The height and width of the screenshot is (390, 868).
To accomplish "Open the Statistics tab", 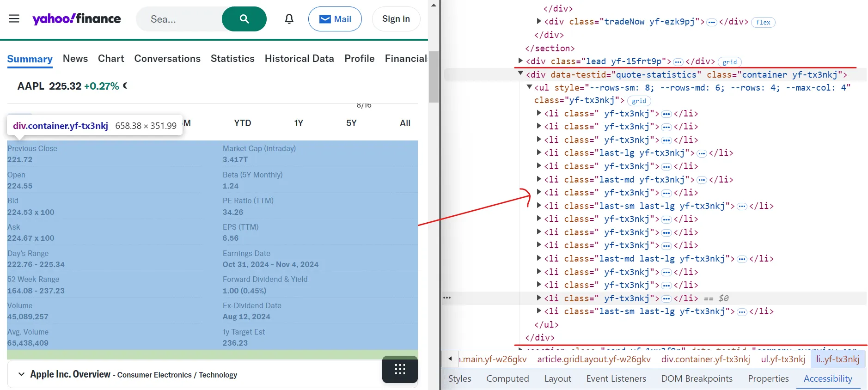I will 232,59.
